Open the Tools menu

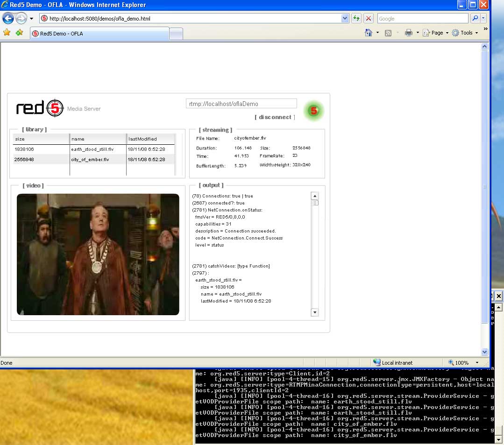coord(465,32)
